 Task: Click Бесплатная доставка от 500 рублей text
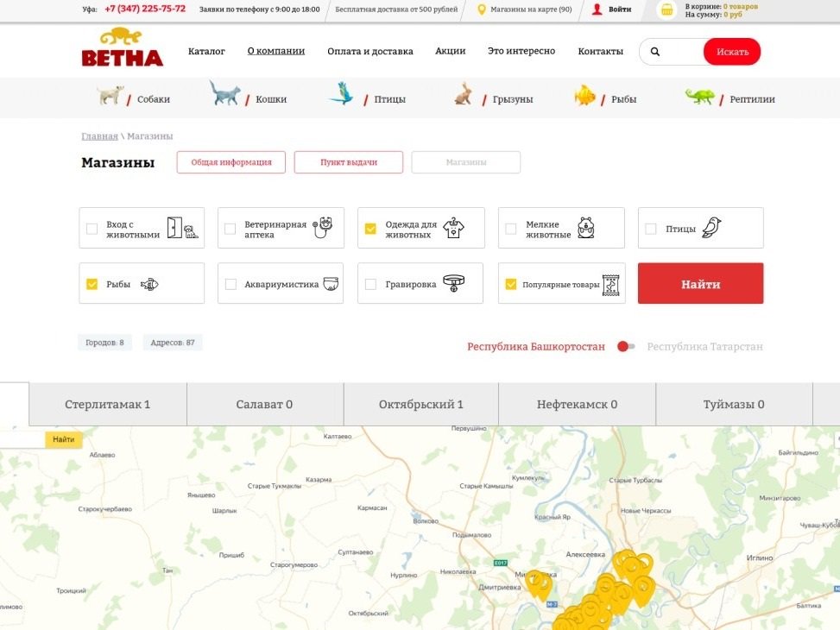pos(396,9)
